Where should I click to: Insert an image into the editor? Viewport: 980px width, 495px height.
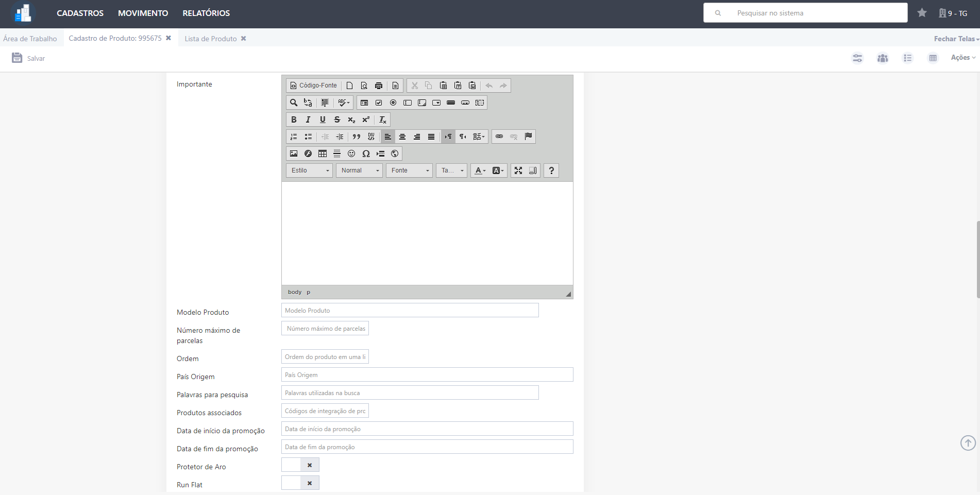pos(294,153)
